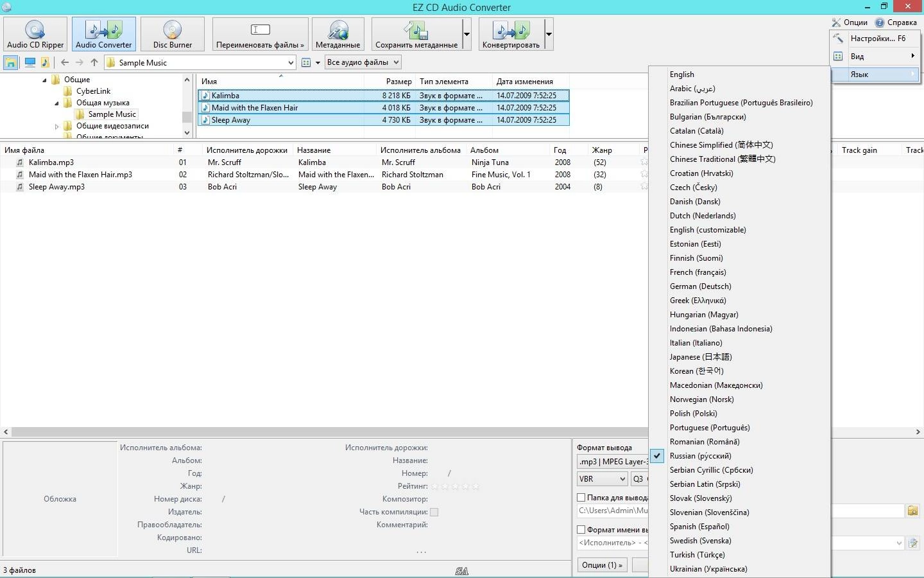This screenshot has width=924, height=578.
Task: Click the note icon beside Sleep Away.mp3
Action: (20, 187)
